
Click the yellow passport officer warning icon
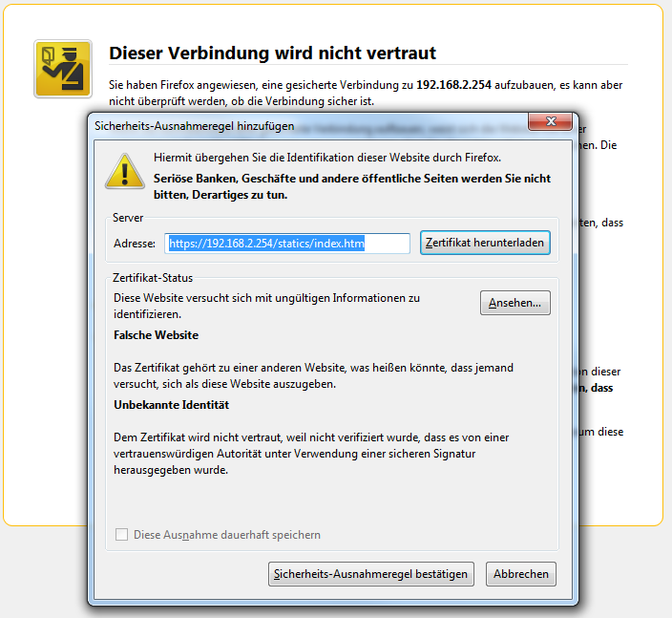point(63,69)
